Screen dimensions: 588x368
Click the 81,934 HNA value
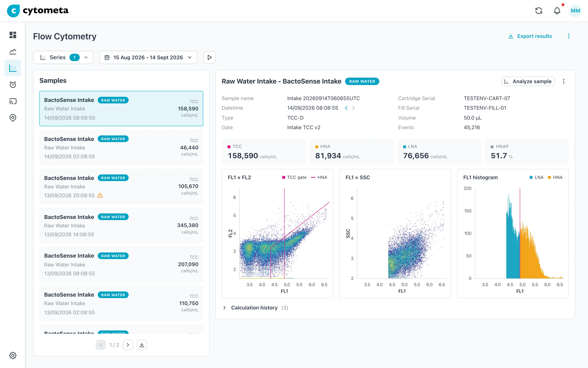(x=328, y=156)
